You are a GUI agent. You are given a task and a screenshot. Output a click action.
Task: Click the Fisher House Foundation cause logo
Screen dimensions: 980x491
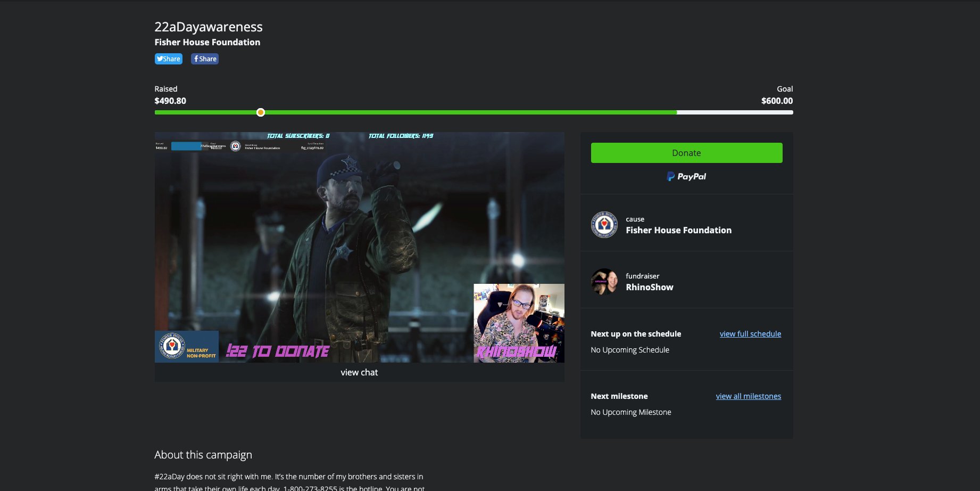(604, 225)
